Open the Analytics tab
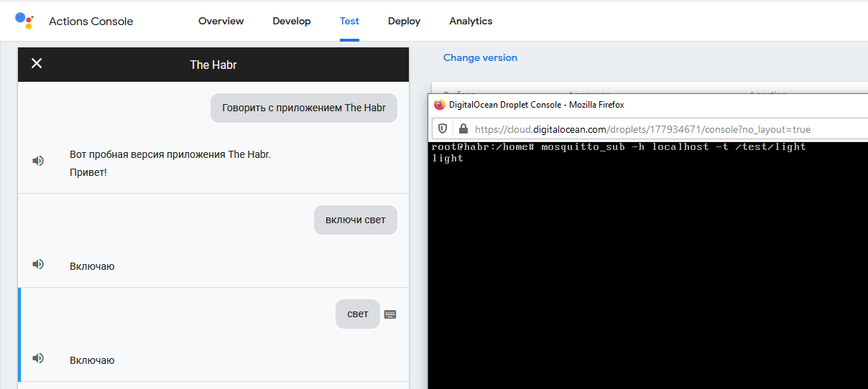868x389 pixels. tap(471, 21)
